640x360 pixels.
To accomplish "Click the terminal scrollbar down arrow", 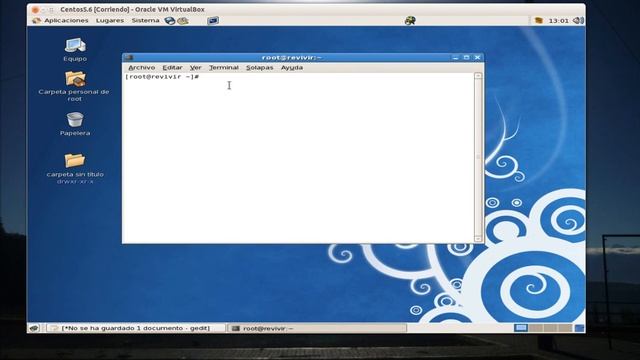I will point(478,238).
